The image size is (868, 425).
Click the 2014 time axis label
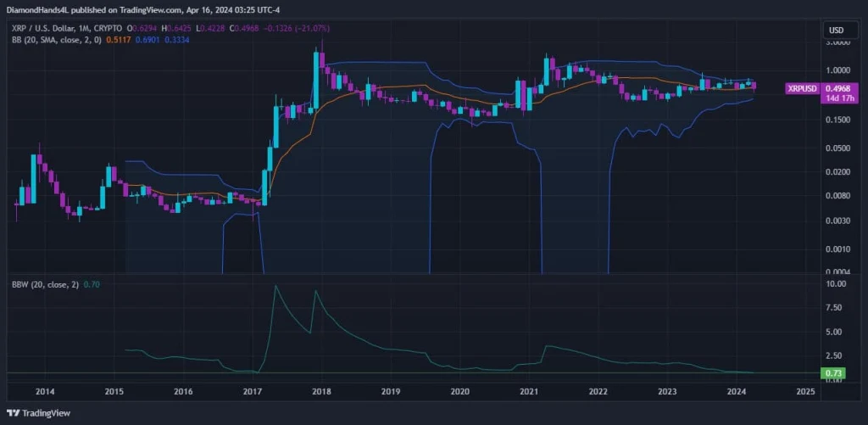[x=45, y=391]
